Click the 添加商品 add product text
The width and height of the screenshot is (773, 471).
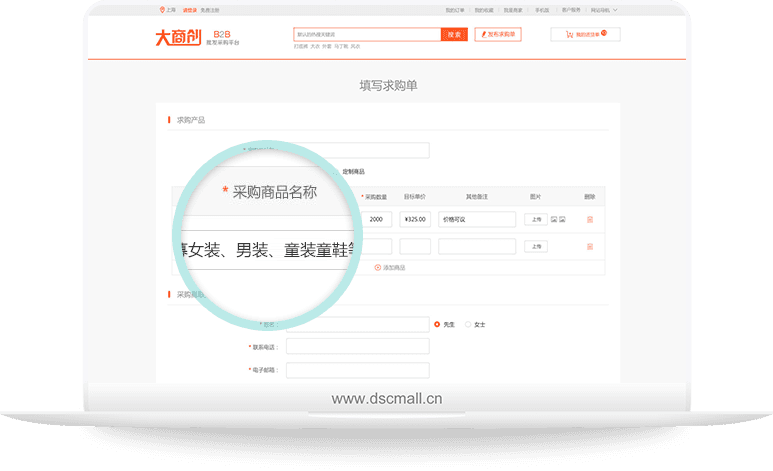pos(394,268)
